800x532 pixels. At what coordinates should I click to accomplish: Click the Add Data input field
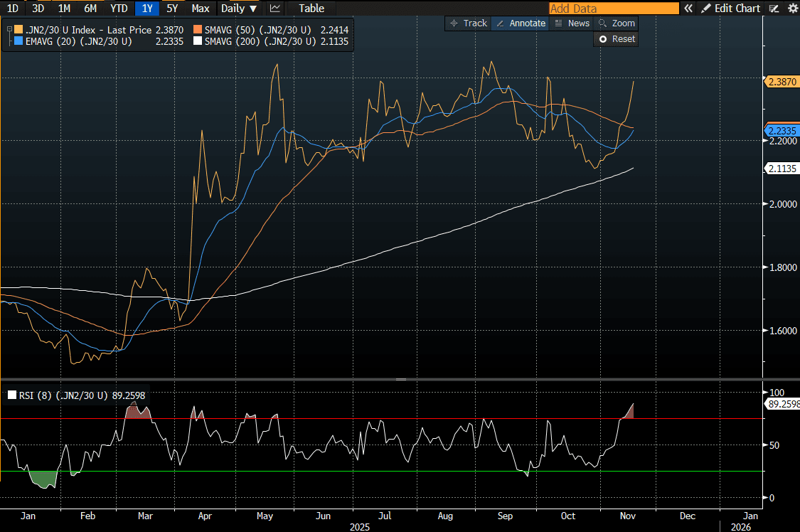pyautogui.click(x=614, y=9)
